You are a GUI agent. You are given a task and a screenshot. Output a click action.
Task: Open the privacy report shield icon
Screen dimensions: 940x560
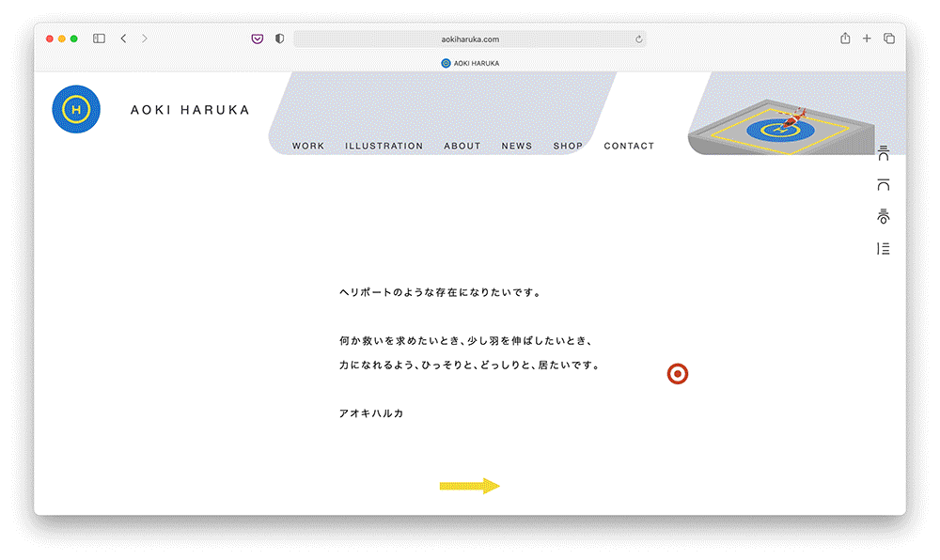pos(279,39)
